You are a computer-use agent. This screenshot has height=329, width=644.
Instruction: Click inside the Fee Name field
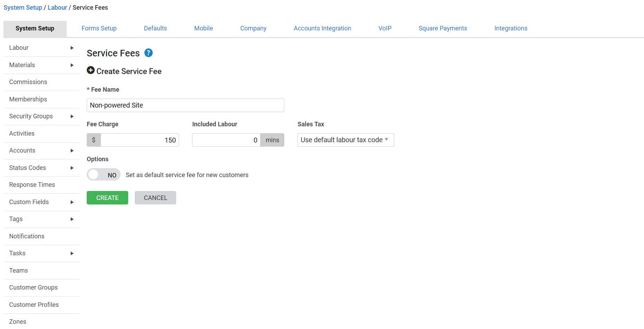coord(185,105)
